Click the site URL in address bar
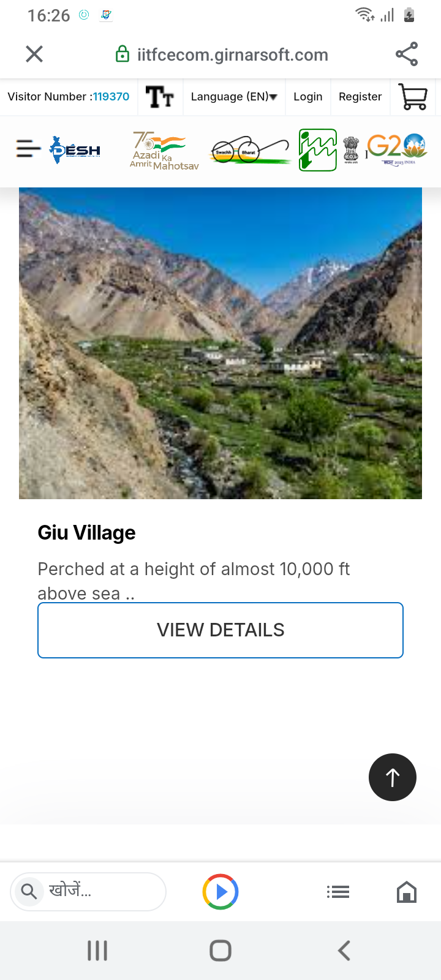 232,55
